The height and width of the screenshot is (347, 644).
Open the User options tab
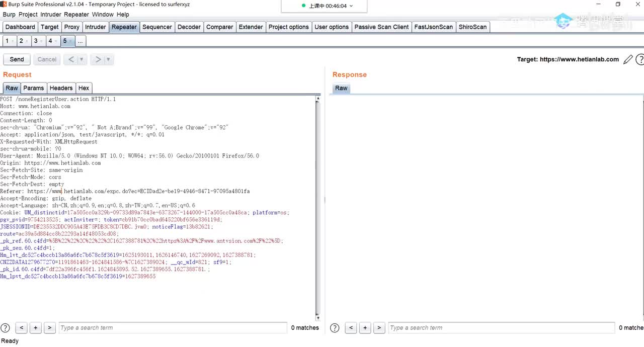click(332, 27)
